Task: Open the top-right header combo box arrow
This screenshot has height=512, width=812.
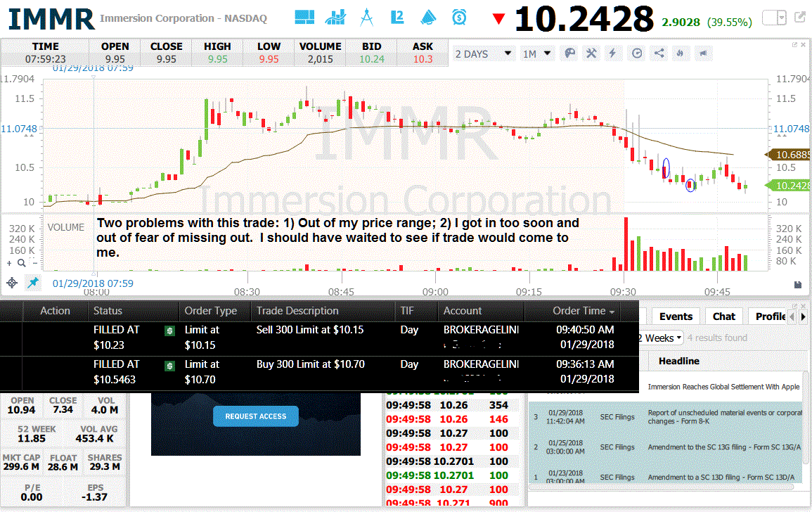Action: click(782, 18)
